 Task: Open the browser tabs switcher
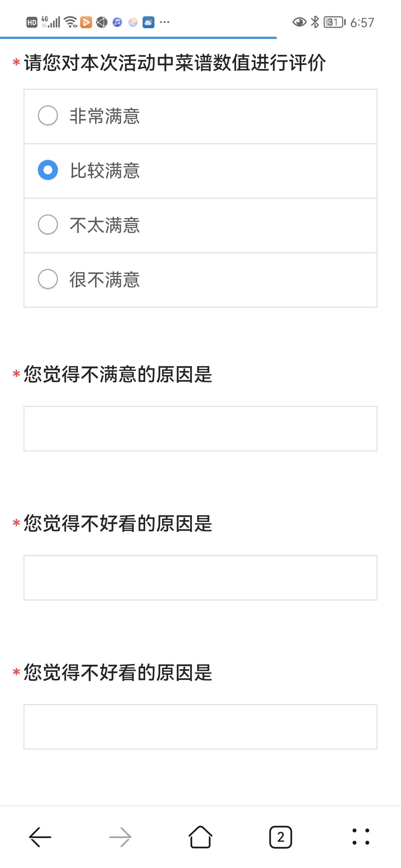click(281, 837)
